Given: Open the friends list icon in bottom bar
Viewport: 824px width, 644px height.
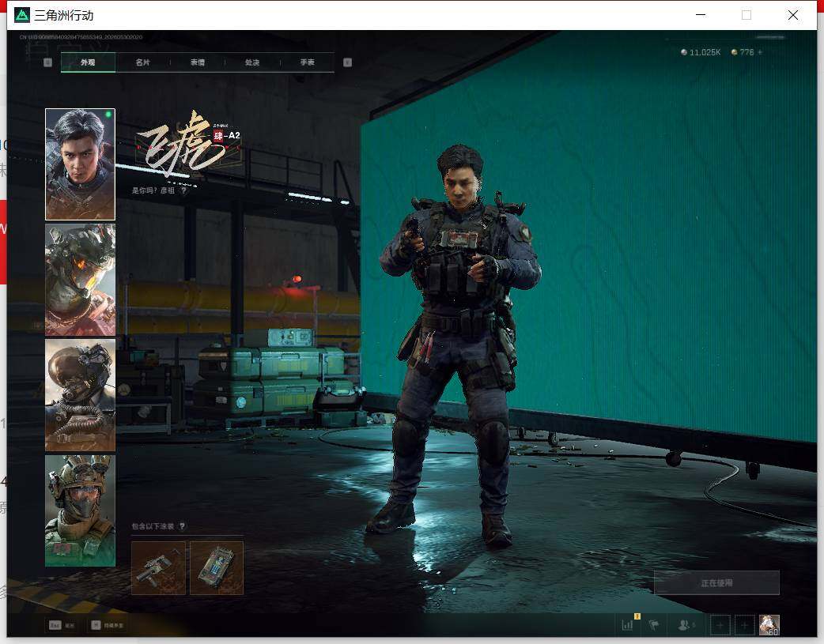Looking at the screenshot, I should (686, 625).
